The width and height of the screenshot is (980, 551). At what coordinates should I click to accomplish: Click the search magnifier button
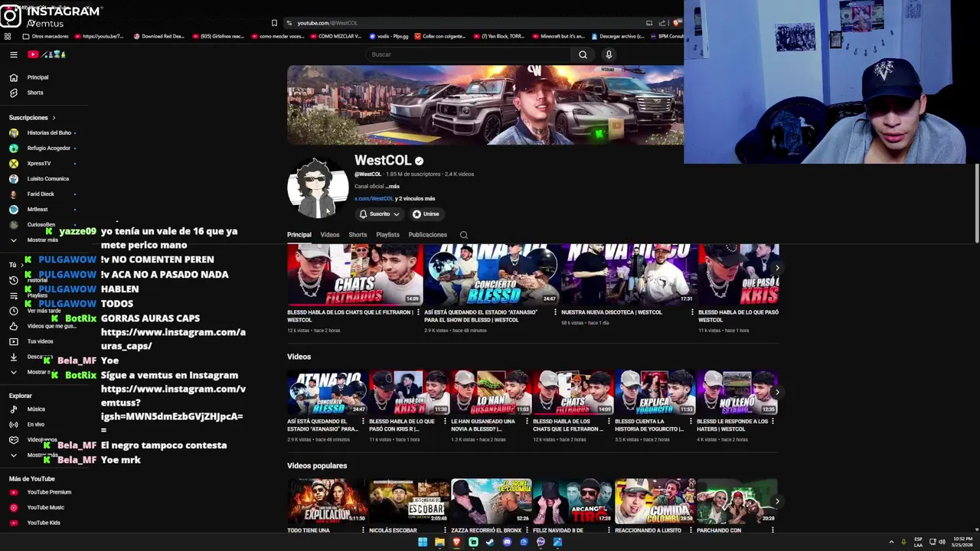pos(583,54)
